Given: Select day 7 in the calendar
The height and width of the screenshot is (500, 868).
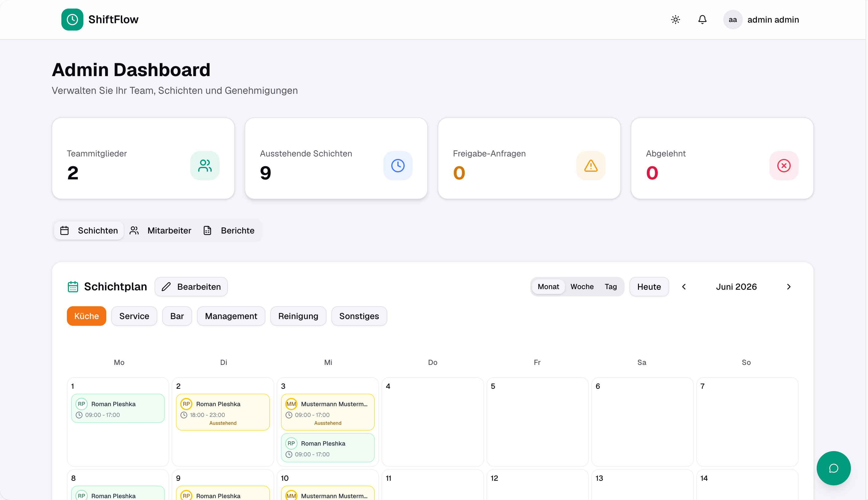Looking at the screenshot, I should 748,422.
